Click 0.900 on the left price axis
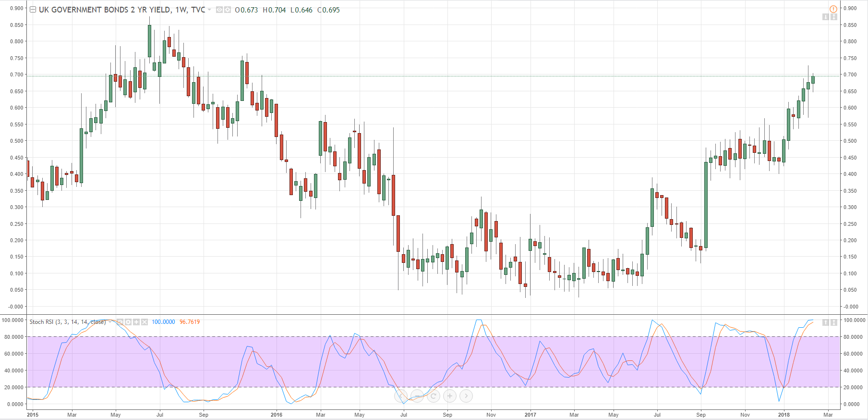The height and width of the screenshot is (420, 868). coord(17,8)
